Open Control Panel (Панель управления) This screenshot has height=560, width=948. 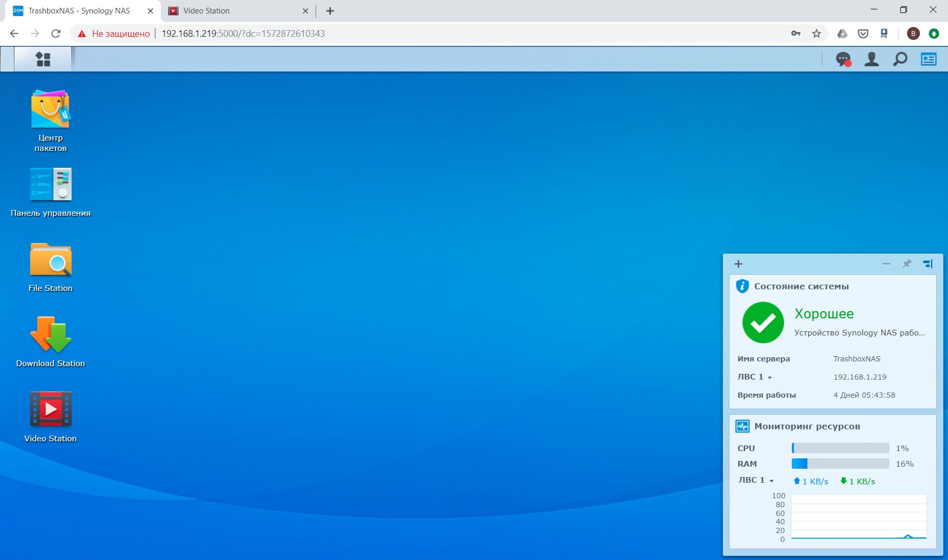click(50, 192)
